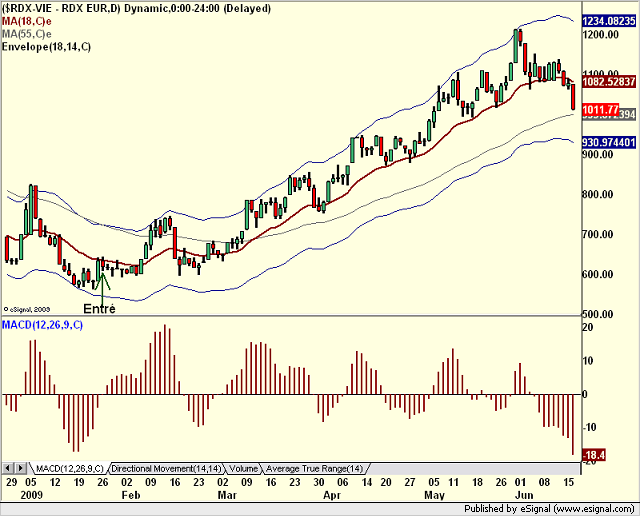Click the 500.00 price axis label
Image resolution: width=640 pixels, height=516 pixels.
click(x=598, y=314)
